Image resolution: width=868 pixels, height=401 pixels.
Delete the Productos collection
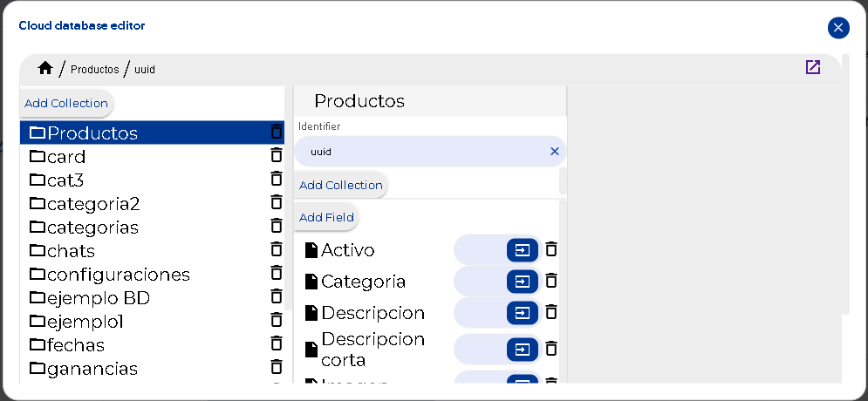tap(277, 132)
